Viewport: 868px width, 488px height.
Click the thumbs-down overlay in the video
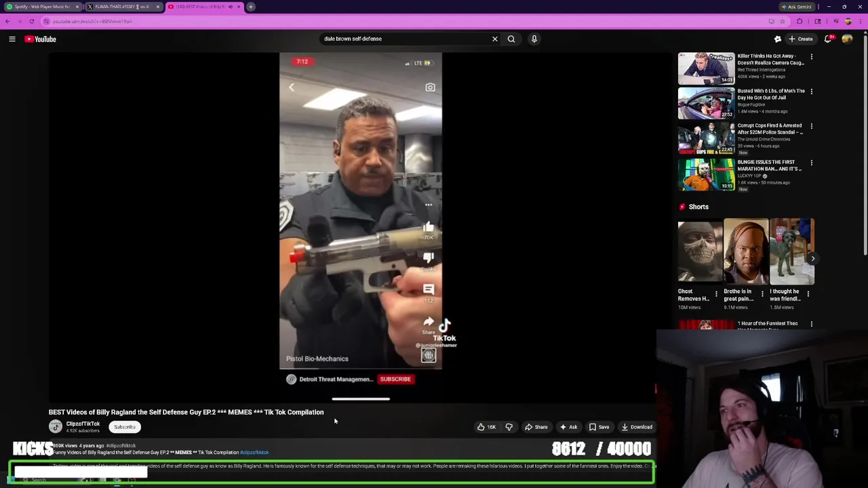[x=429, y=258]
